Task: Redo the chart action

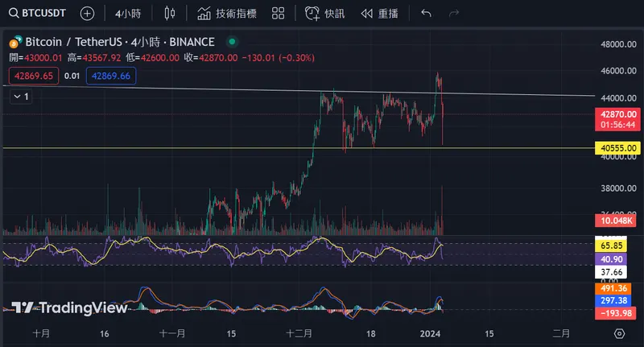Action: pyautogui.click(x=454, y=14)
